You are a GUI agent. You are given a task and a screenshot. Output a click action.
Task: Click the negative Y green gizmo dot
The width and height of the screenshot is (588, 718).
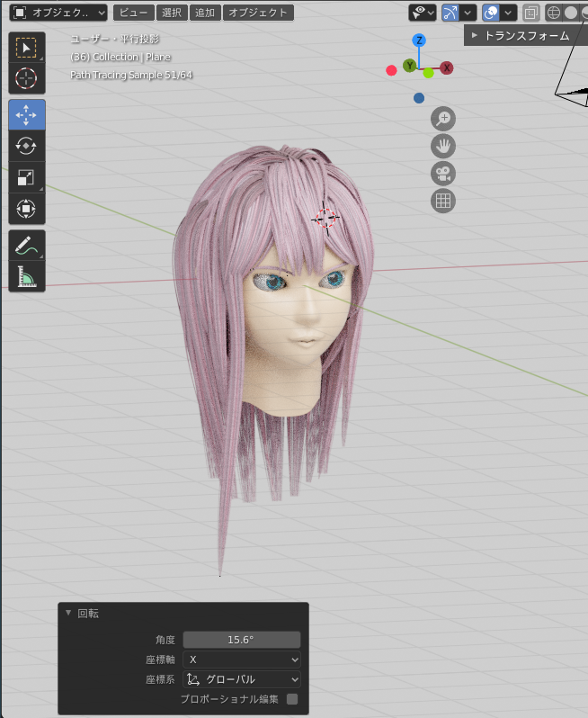[428, 72]
